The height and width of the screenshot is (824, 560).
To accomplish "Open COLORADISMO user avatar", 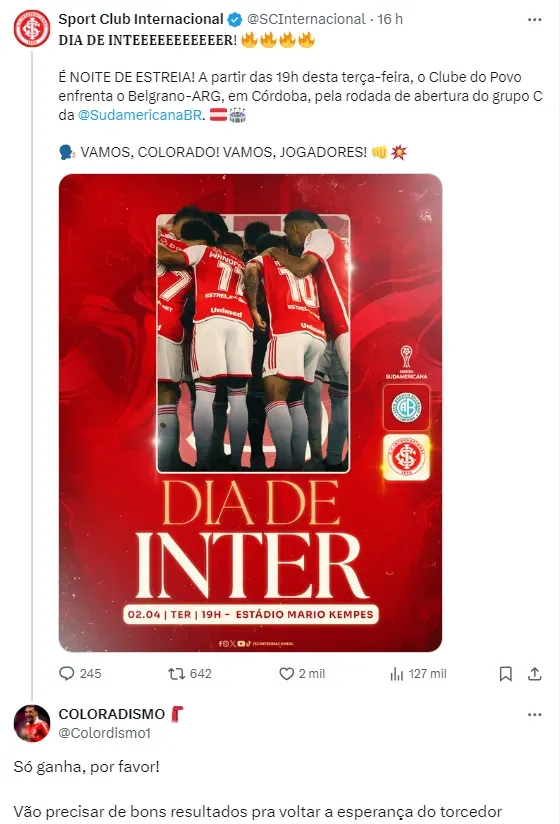I will point(32,723).
